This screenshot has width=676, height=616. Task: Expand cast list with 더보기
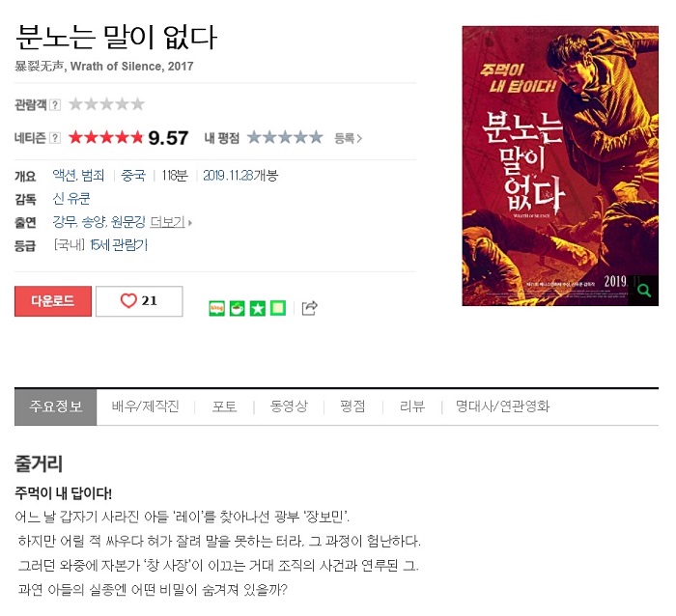tap(170, 222)
